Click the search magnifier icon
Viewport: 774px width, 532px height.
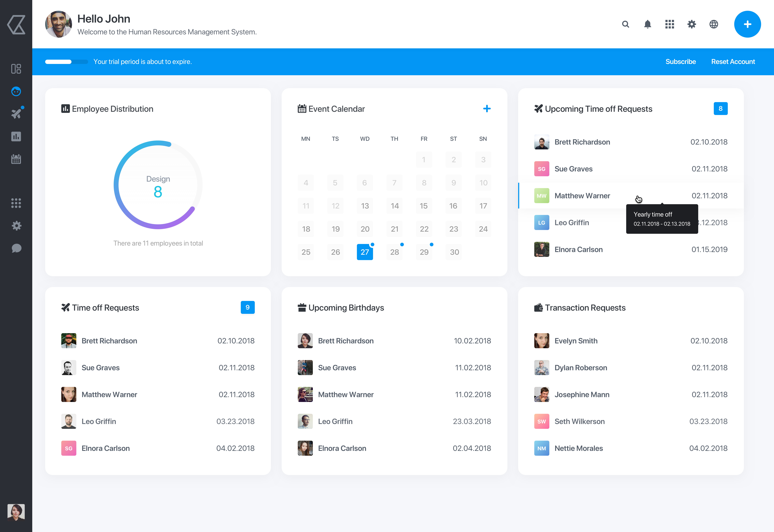click(x=625, y=24)
